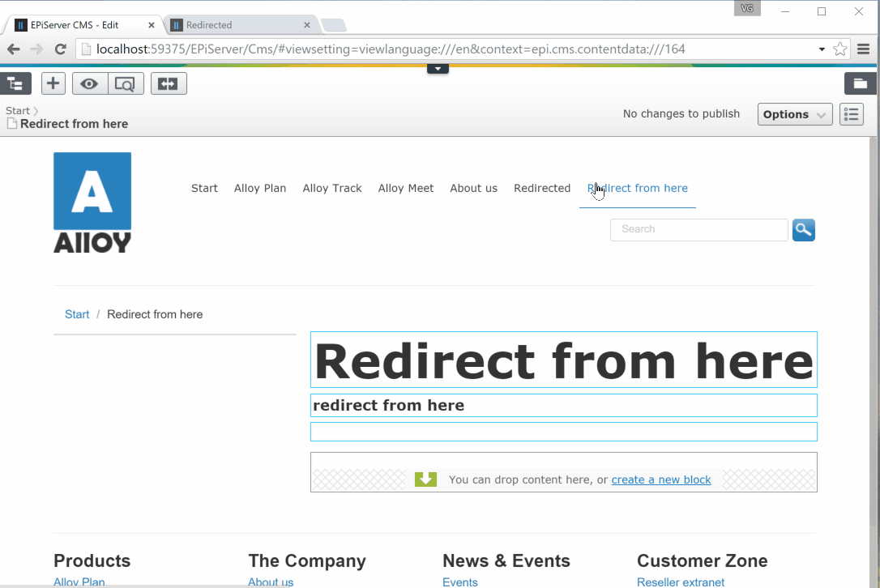This screenshot has width=880, height=588.
Task: Click the empty main body editable field
Action: 563,432
